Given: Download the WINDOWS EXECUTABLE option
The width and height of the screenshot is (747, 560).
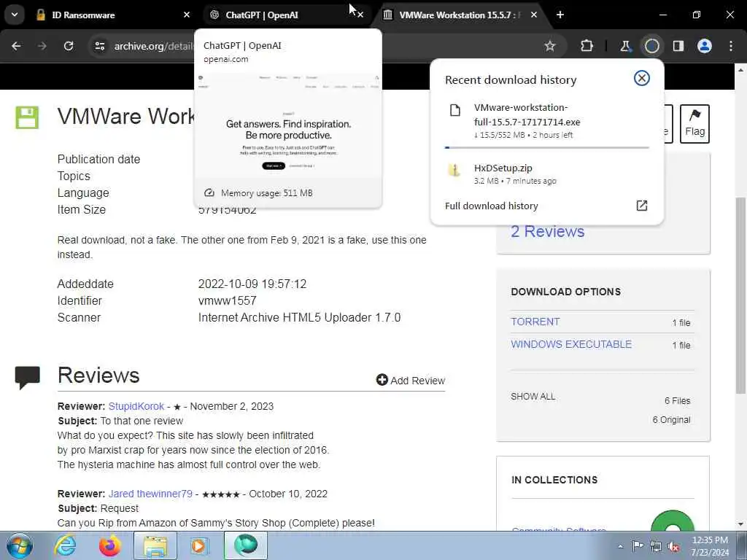Looking at the screenshot, I should (x=571, y=344).
